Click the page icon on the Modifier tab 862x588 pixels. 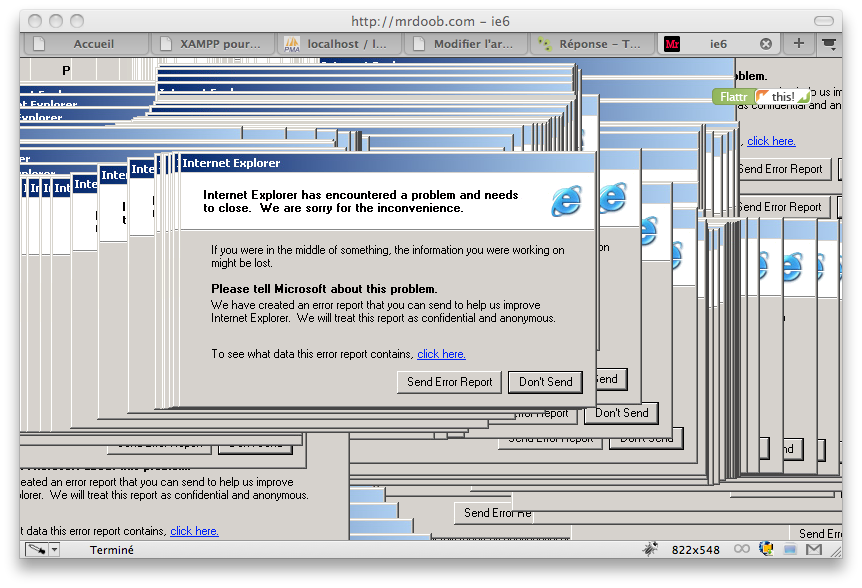click(418, 44)
